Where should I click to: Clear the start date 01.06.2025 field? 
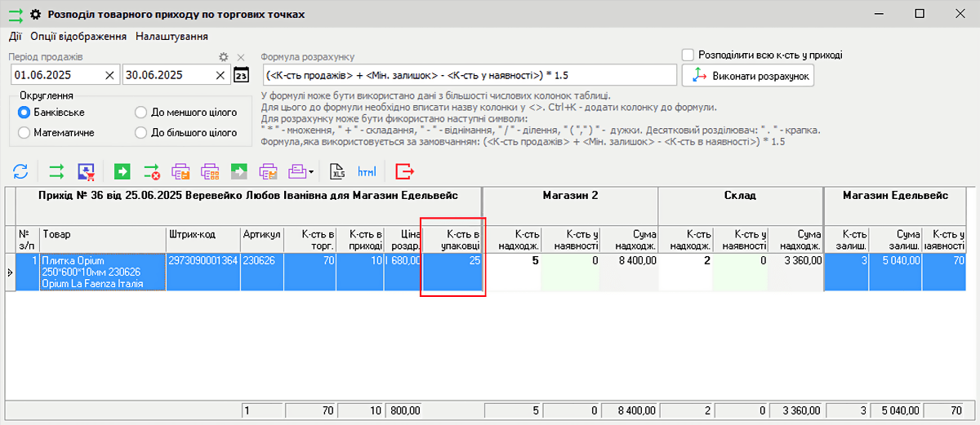[109, 76]
